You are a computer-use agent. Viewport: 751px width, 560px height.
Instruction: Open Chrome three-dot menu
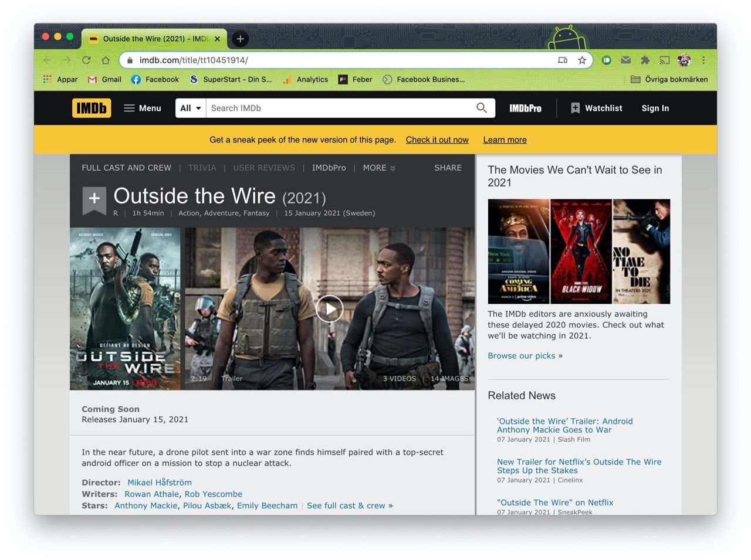(x=703, y=60)
